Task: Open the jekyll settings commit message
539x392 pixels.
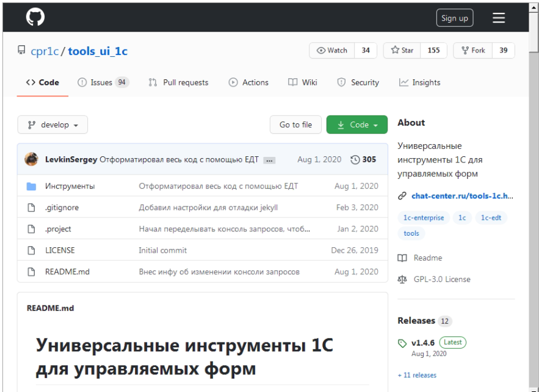Action: pyautogui.click(x=208, y=208)
